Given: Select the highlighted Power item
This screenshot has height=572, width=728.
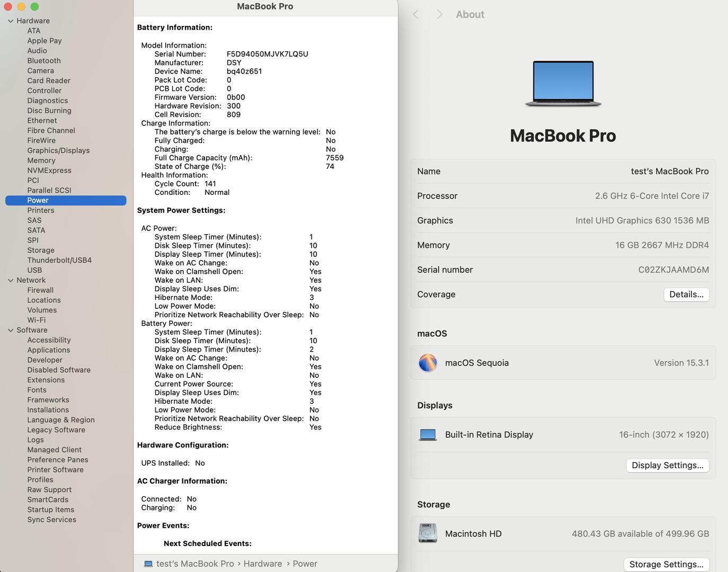Looking at the screenshot, I should tap(66, 200).
